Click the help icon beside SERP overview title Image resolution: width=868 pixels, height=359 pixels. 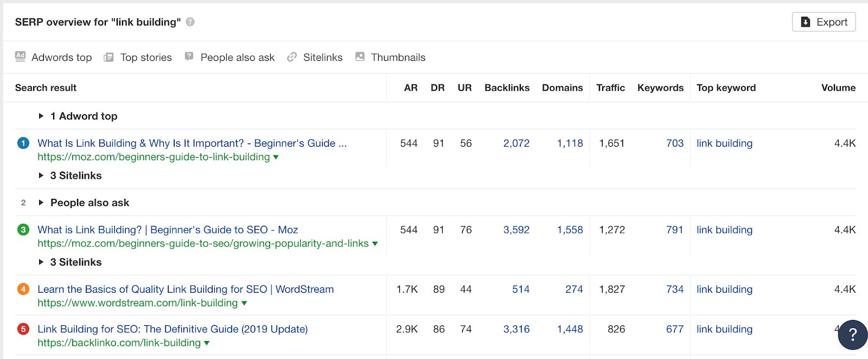coord(190,22)
